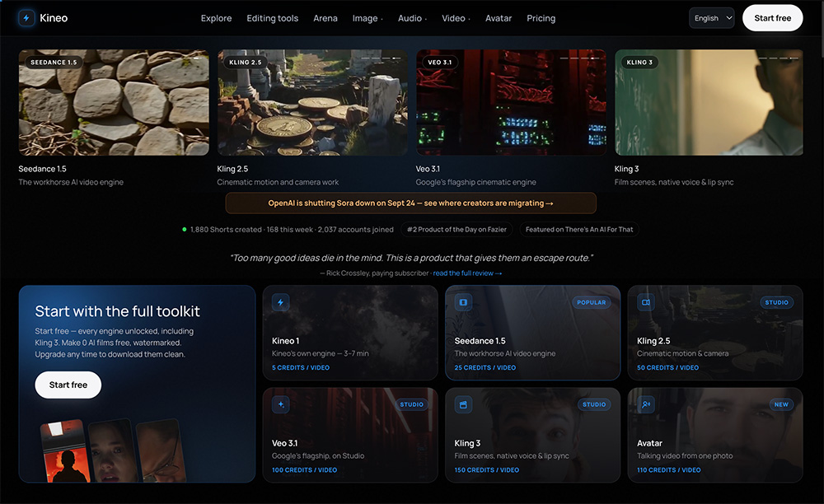Click the NEW badge on Avatar card
The height and width of the screenshot is (504, 824).
point(781,405)
